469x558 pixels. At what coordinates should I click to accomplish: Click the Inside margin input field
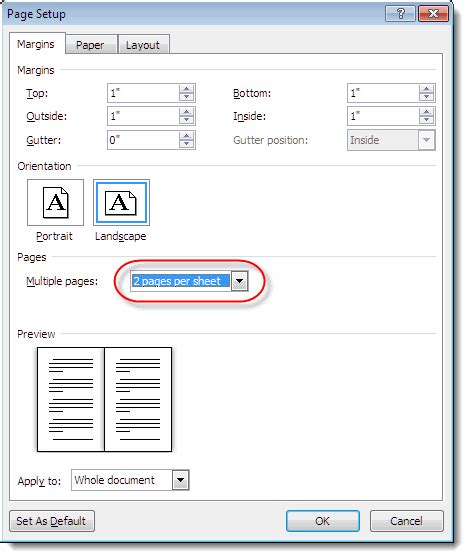(383, 116)
